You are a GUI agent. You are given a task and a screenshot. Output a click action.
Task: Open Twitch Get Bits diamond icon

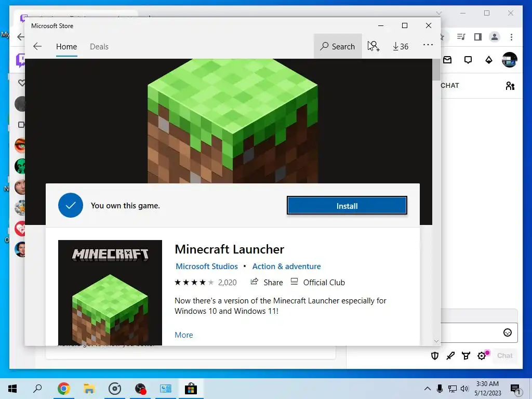[x=488, y=60]
